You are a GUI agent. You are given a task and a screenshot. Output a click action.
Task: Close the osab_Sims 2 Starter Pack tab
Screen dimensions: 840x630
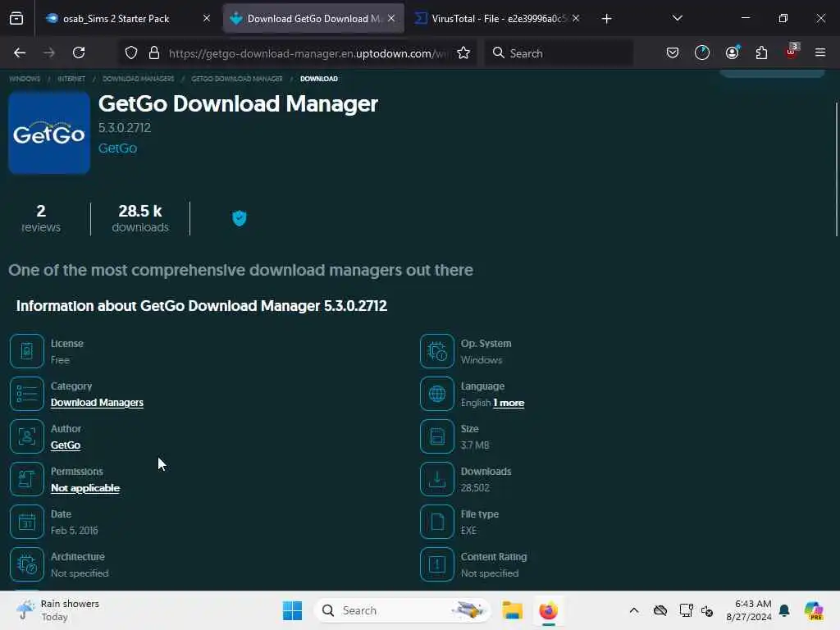tap(207, 18)
